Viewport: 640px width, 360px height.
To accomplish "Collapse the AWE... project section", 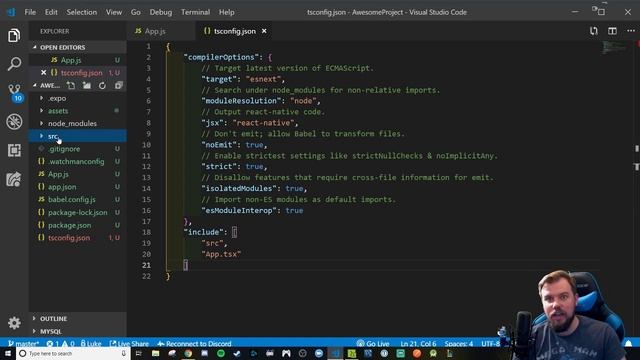I will 47,85.
